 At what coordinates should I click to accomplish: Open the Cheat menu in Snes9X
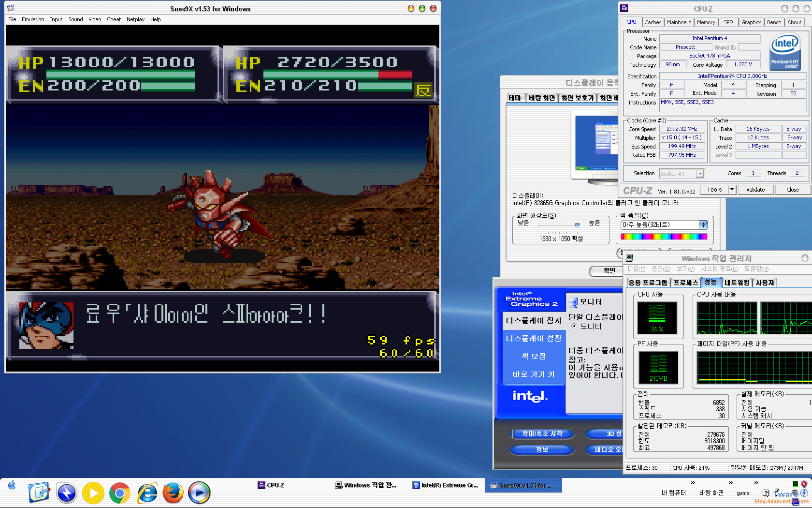tap(114, 19)
